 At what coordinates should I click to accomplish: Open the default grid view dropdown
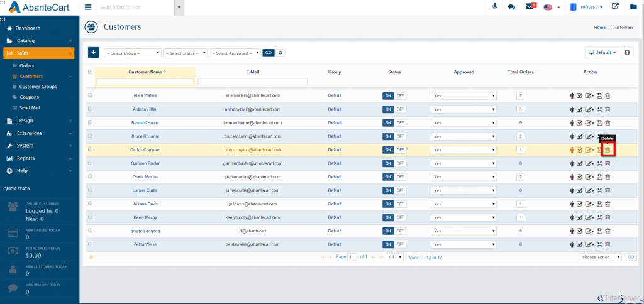click(x=602, y=53)
